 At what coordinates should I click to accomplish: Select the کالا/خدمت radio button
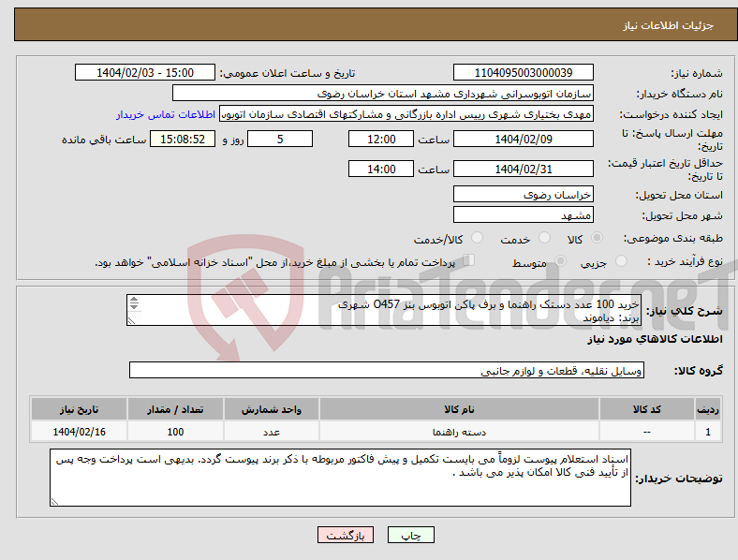[477, 238]
